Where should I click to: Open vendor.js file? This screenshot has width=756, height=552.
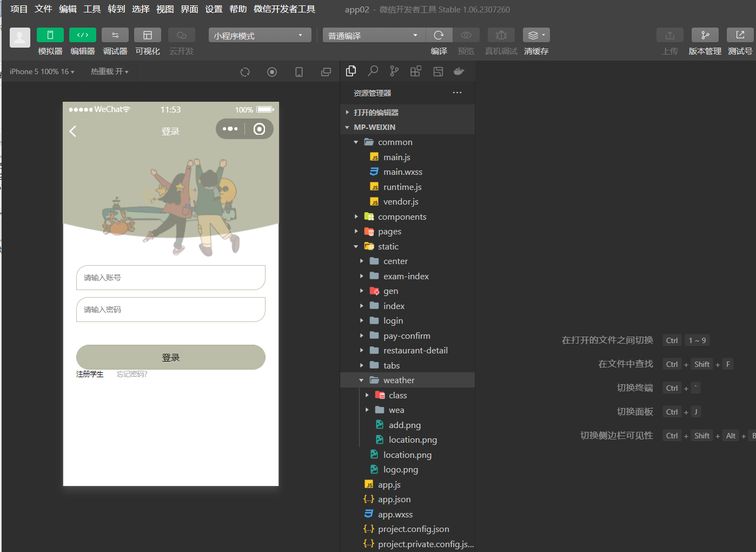pyautogui.click(x=408, y=202)
